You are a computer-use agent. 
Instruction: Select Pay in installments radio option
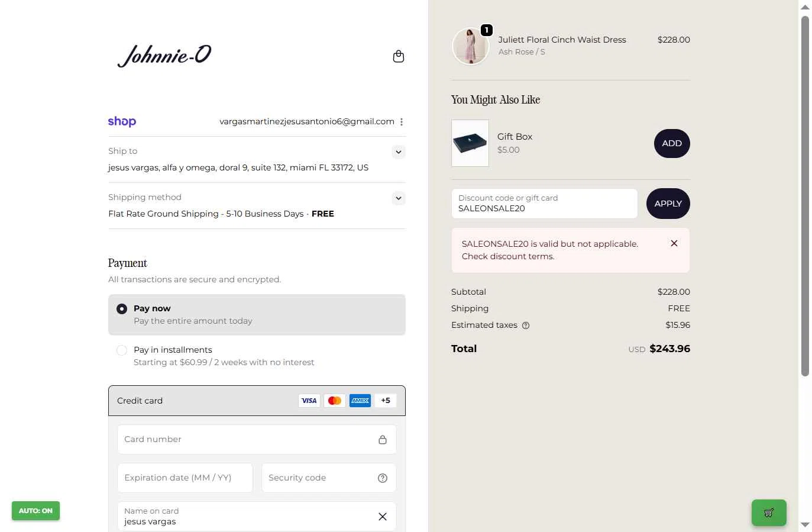[x=122, y=350]
